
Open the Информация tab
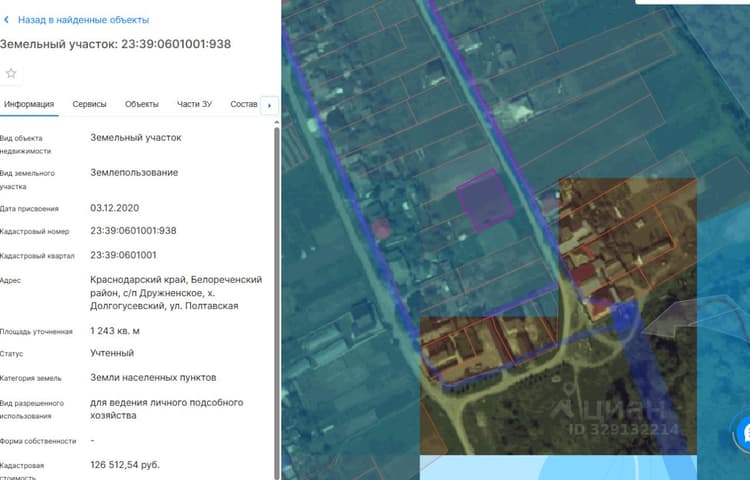tap(29, 104)
